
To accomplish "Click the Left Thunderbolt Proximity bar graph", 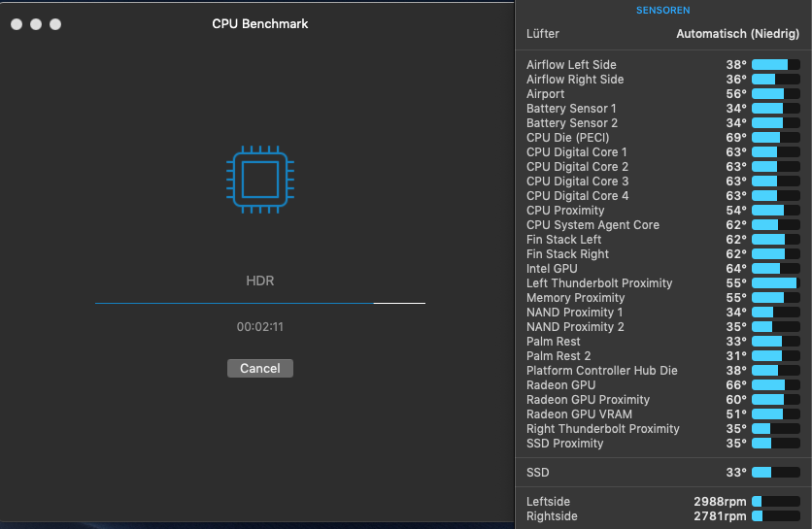I will point(774,283).
